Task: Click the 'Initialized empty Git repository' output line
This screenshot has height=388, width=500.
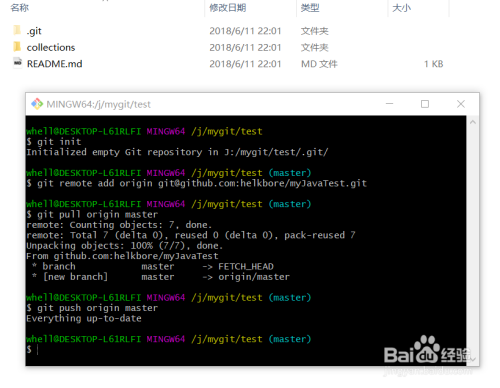Action: click(x=177, y=152)
